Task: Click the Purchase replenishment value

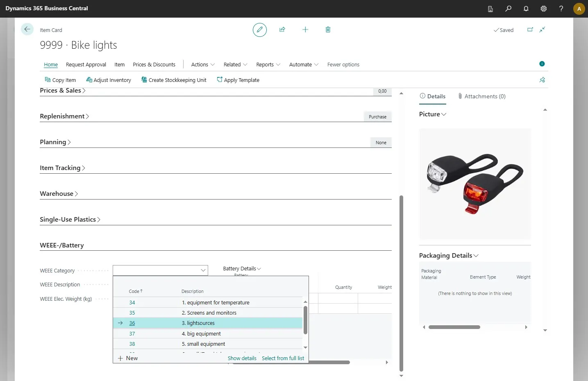Action: click(x=377, y=117)
